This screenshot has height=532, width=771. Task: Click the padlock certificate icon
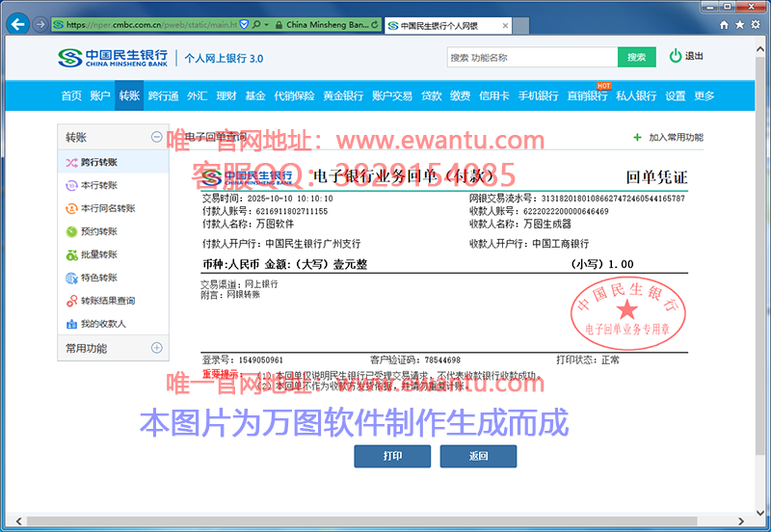tap(279, 25)
